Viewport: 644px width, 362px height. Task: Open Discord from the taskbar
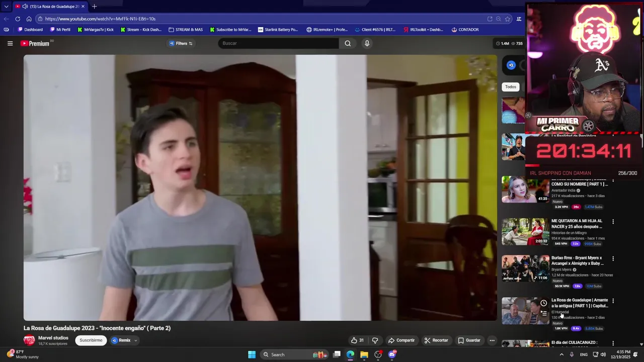tap(392, 354)
